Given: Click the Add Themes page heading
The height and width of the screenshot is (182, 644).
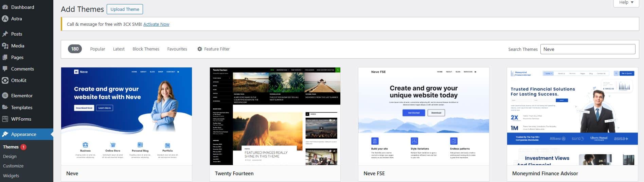Looking at the screenshot, I should (82, 9).
